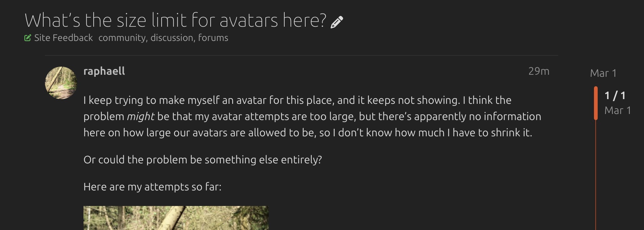Go to the forums tag

pos(213,38)
